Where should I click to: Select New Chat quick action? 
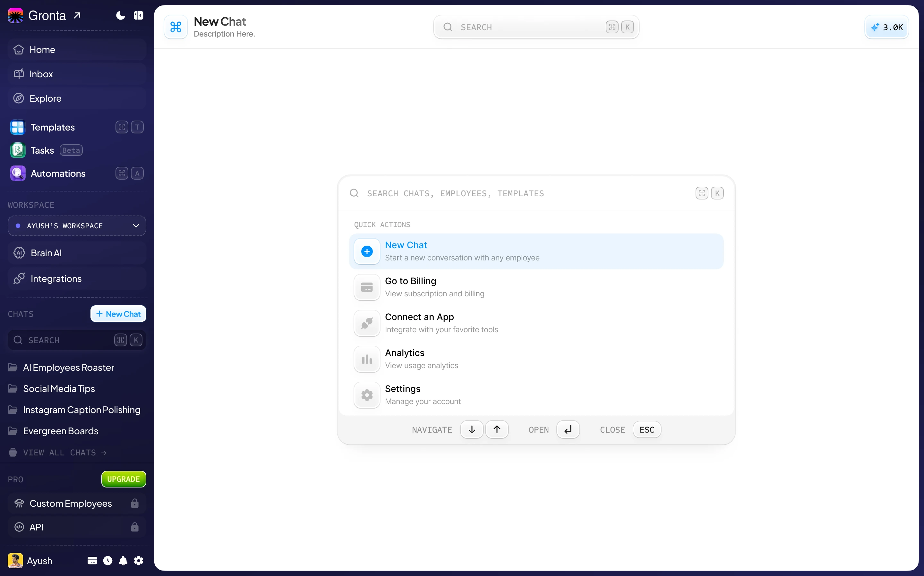(x=536, y=251)
